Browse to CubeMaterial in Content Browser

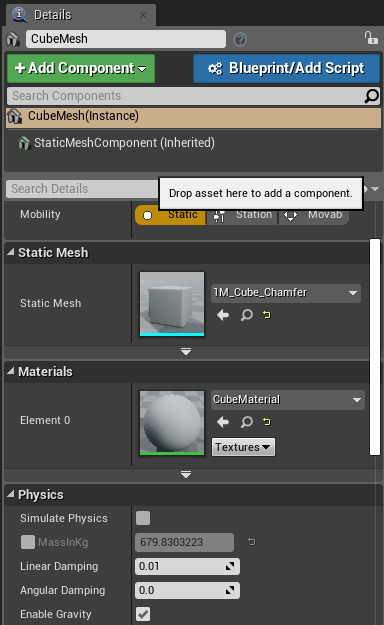coord(246,422)
